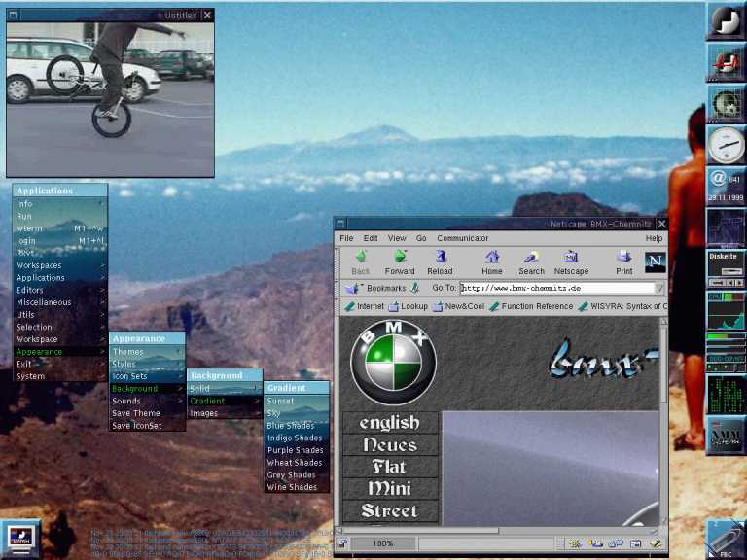Expand the Workspaces submenu
The height and width of the screenshot is (560, 747).
(x=60, y=265)
